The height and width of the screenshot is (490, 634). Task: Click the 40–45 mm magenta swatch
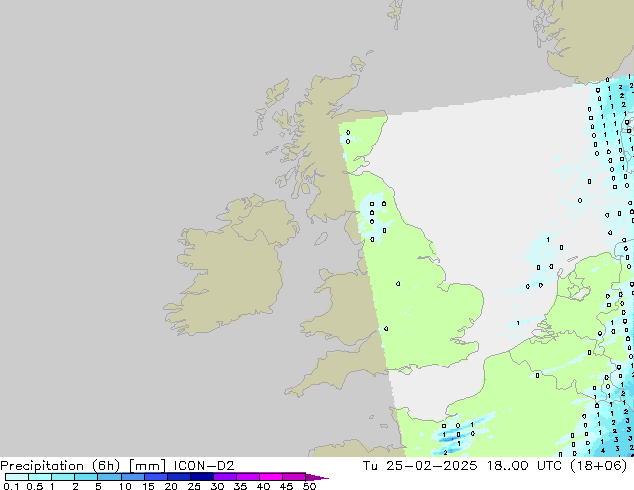coord(271,477)
